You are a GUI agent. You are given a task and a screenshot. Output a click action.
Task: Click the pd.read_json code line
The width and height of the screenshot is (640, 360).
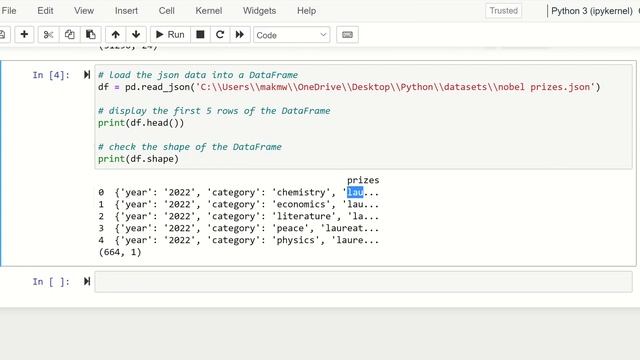point(349,87)
